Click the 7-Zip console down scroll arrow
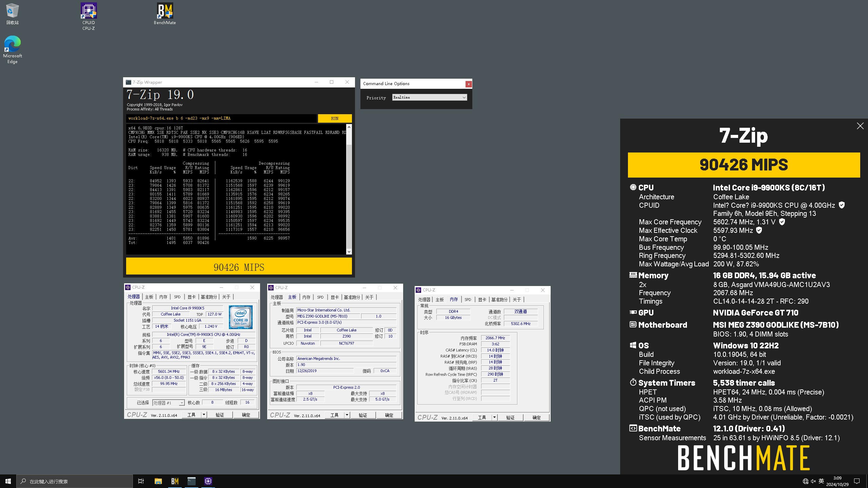868x488 pixels. tap(349, 251)
